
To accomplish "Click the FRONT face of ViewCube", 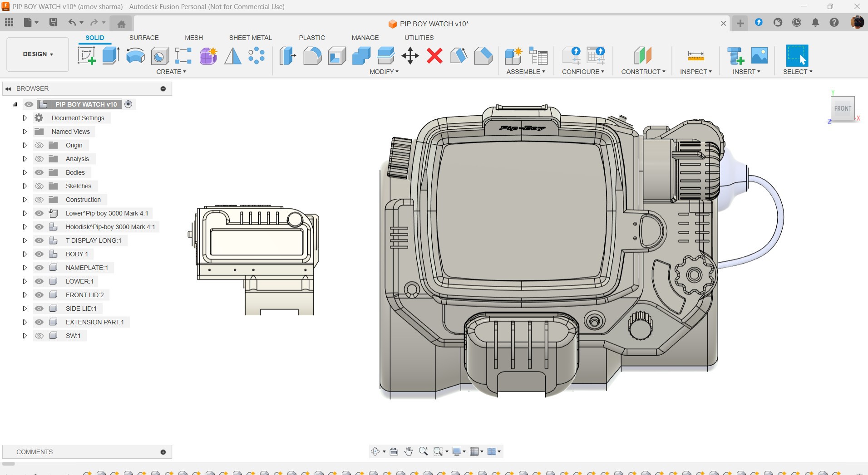I will pyautogui.click(x=842, y=108).
